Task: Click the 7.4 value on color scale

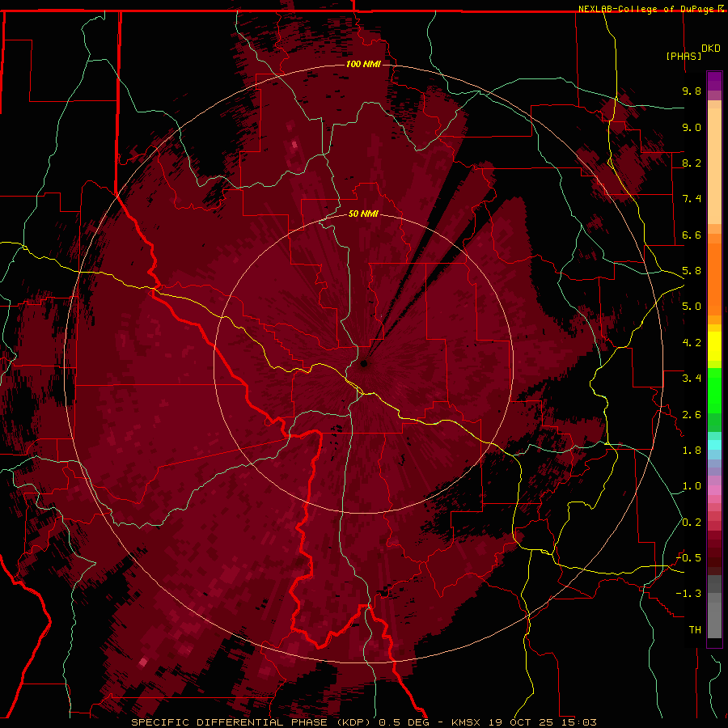Action: (x=692, y=199)
